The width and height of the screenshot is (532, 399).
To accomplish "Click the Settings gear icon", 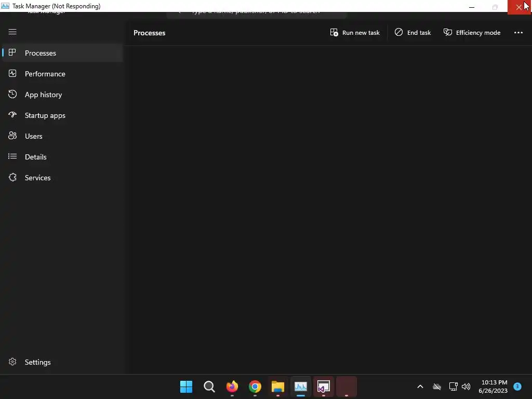I will tap(12, 362).
